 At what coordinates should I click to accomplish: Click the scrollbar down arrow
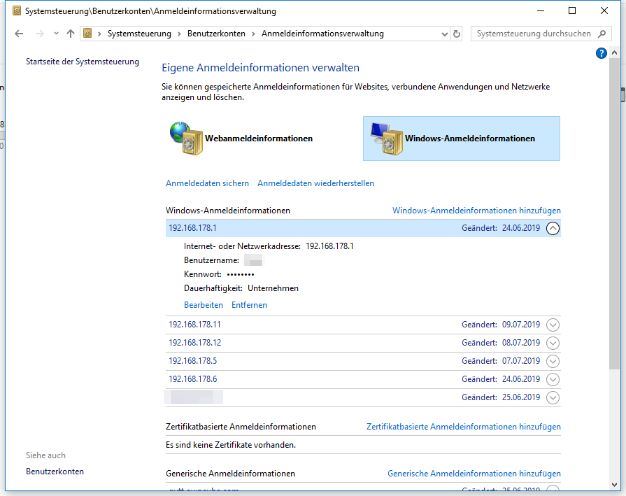point(614,485)
